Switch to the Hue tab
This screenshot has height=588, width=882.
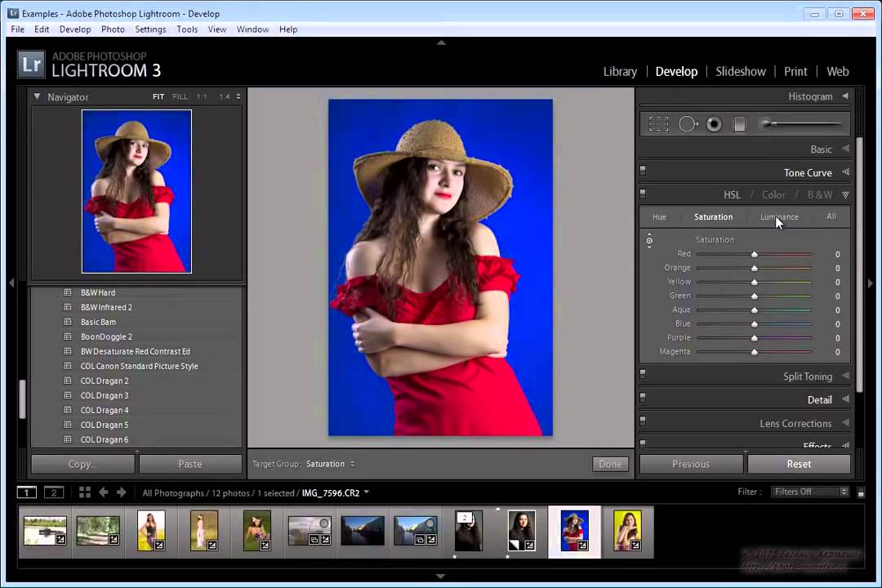click(x=659, y=216)
